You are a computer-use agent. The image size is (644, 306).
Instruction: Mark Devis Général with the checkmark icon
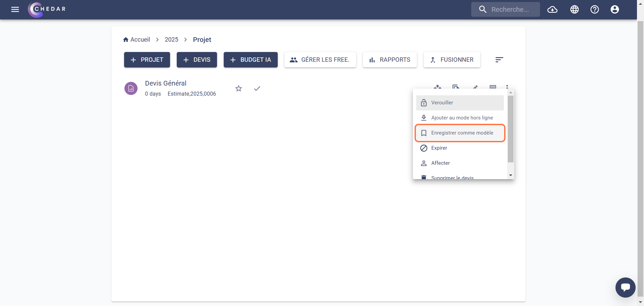257,89
